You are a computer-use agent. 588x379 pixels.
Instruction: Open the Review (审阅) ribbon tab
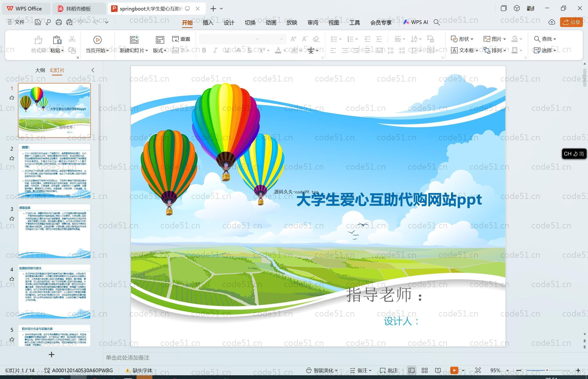coord(313,23)
